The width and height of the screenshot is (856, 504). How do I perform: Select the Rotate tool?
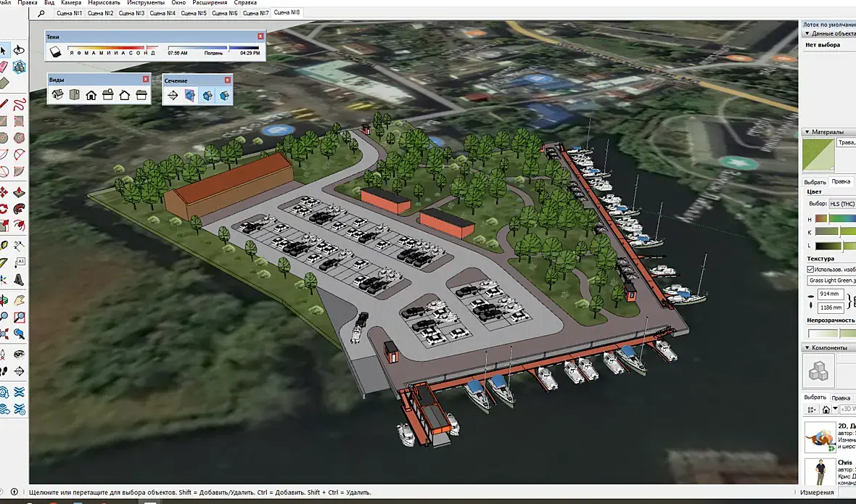pyautogui.click(x=4, y=209)
